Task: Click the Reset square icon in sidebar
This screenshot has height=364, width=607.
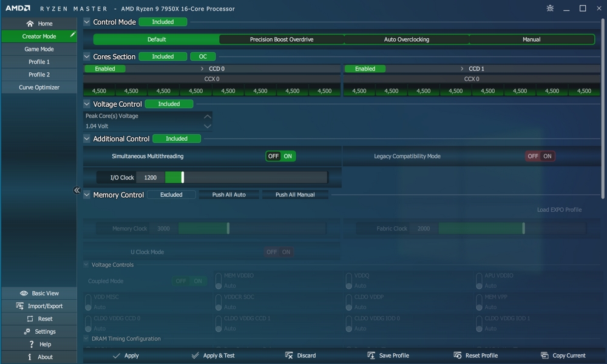Action: pos(30,318)
